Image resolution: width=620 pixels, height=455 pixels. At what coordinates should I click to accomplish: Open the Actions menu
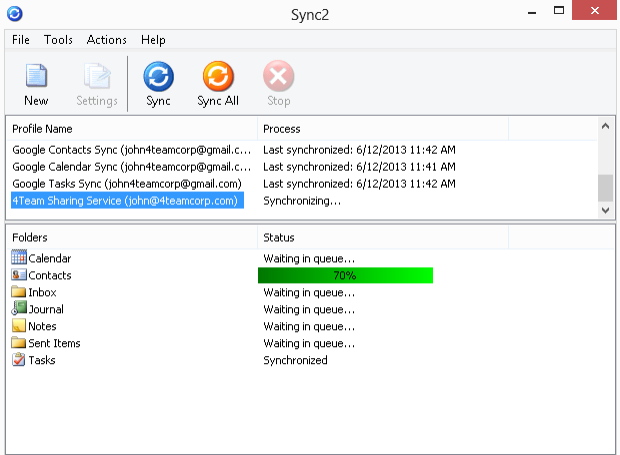(107, 40)
